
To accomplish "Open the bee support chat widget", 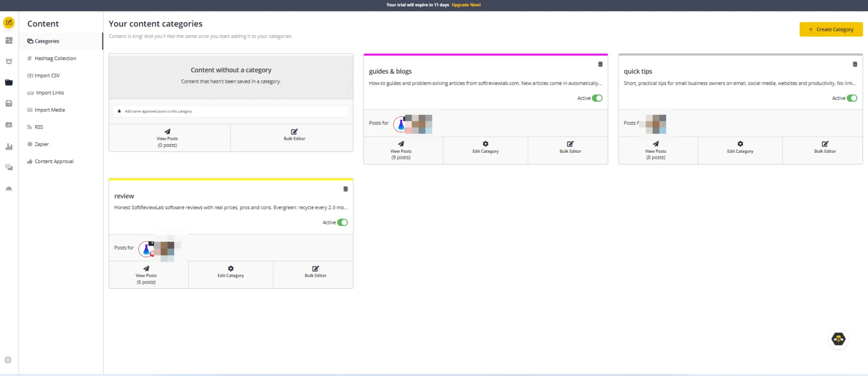I will [839, 339].
